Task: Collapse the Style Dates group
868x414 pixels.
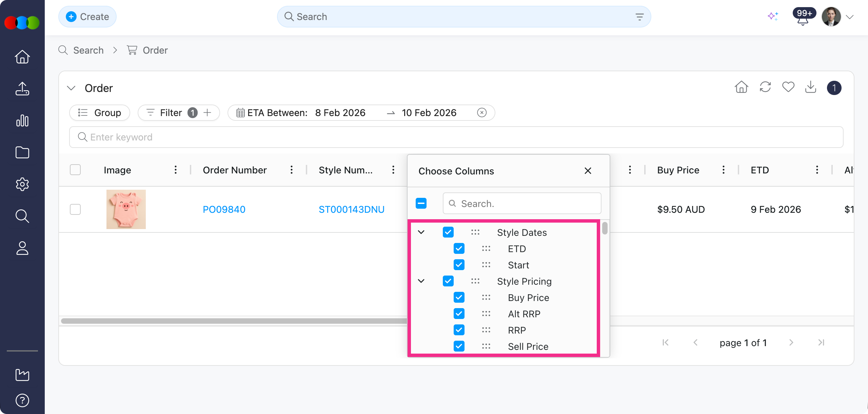Action: click(421, 232)
